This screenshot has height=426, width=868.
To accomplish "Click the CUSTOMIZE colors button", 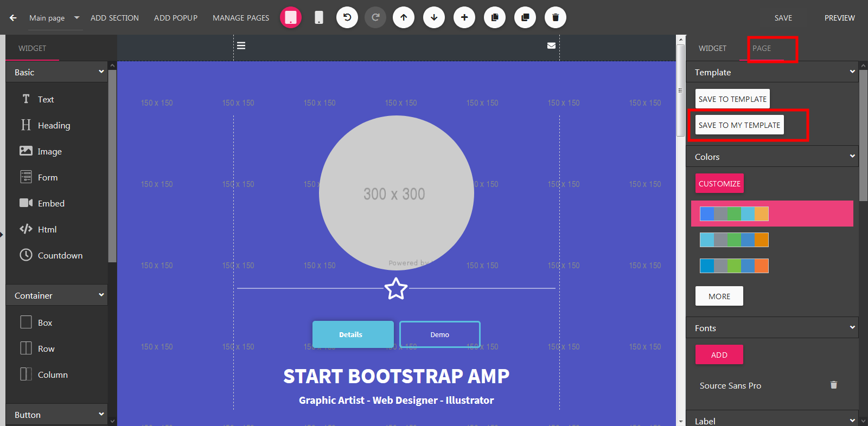I will pos(719,183).
